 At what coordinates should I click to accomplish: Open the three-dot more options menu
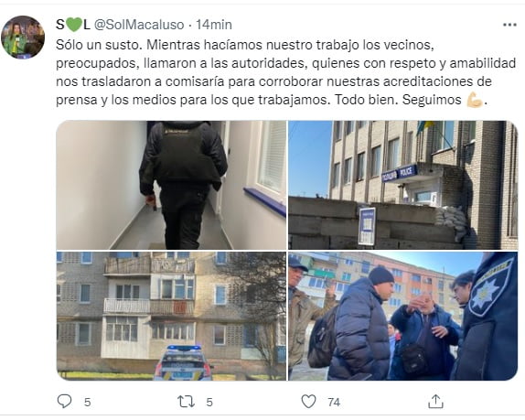coord(509,25)
